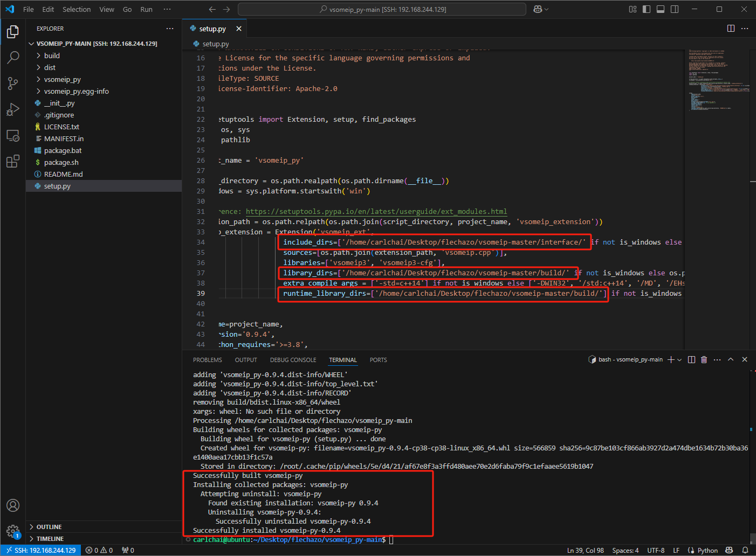This screenshot has height=556, width=756.
Task: Open the Run and Debug view
Action: [13, 109]
